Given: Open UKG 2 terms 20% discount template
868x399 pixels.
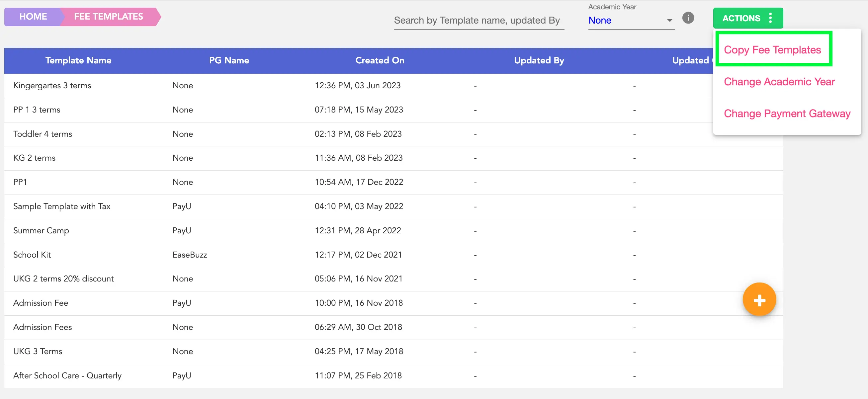Looking at the screenshot, I should click(63, 279).
